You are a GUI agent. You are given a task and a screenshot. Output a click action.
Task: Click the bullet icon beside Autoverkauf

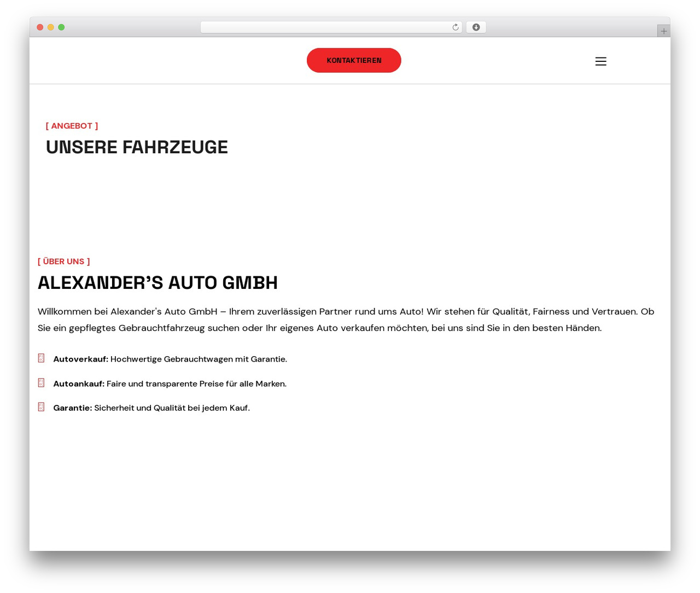(x=41, y=358)
